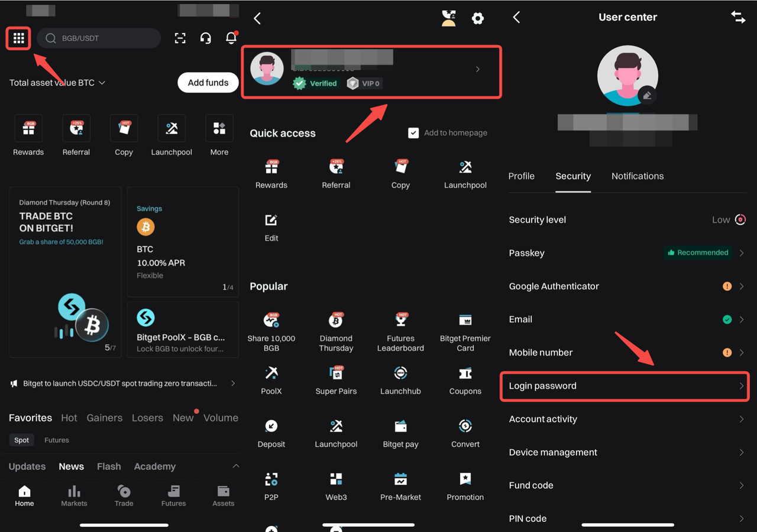Click the Add funds button

[x=208, y=83]
